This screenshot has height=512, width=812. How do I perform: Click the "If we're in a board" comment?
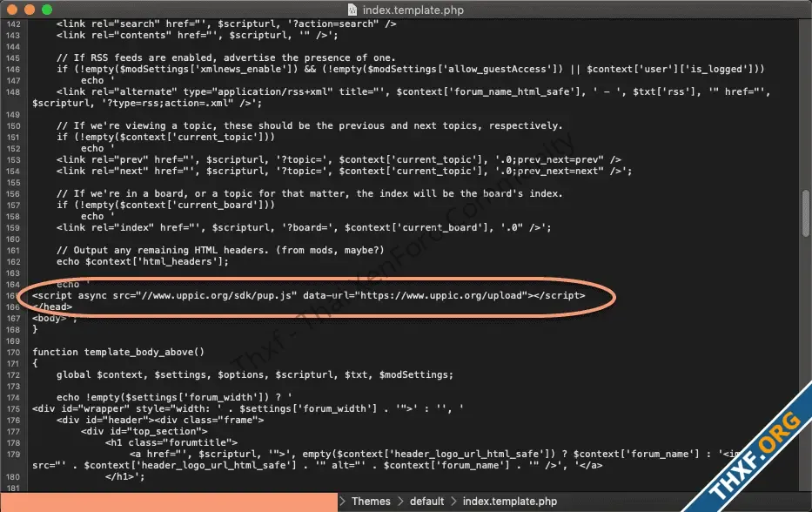[309, 193]
